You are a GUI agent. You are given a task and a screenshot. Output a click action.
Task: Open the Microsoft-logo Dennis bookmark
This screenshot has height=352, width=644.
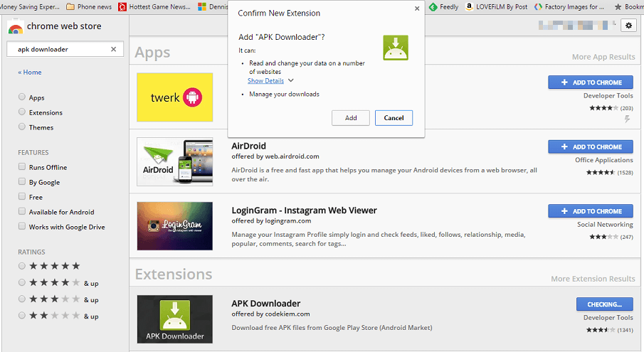click(212, 6)
